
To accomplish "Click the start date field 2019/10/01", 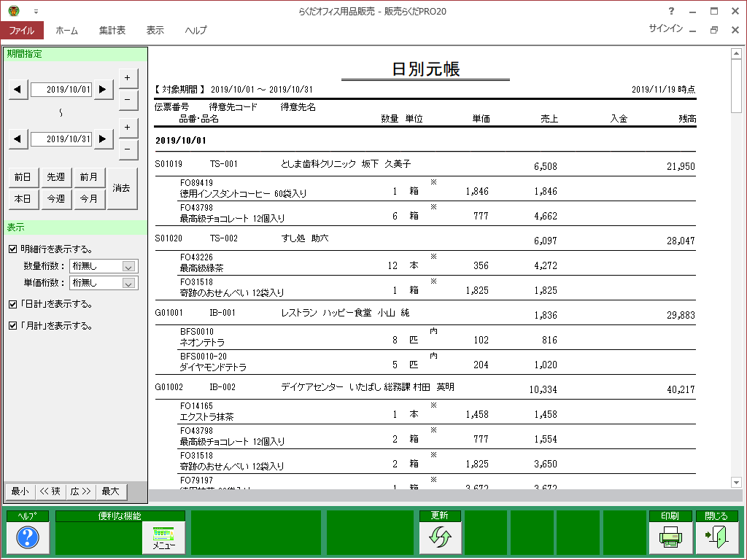I will coord(61,89).
